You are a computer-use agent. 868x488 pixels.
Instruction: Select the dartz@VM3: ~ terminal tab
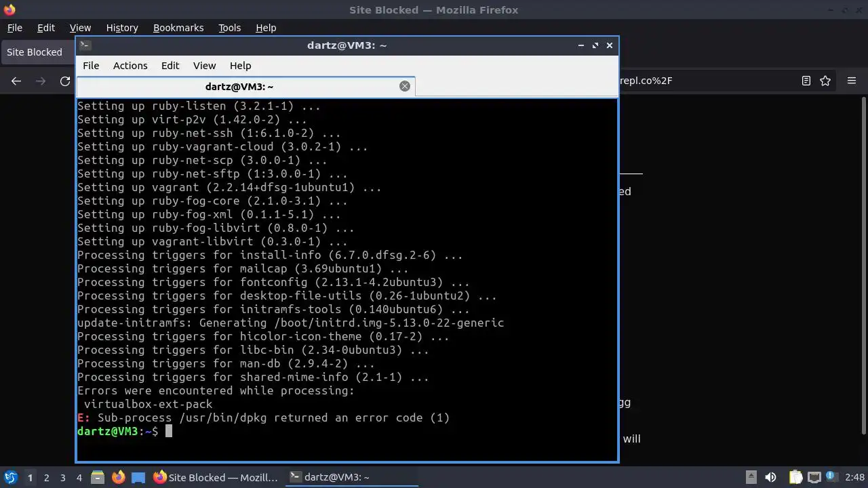[x=245, y=87]
